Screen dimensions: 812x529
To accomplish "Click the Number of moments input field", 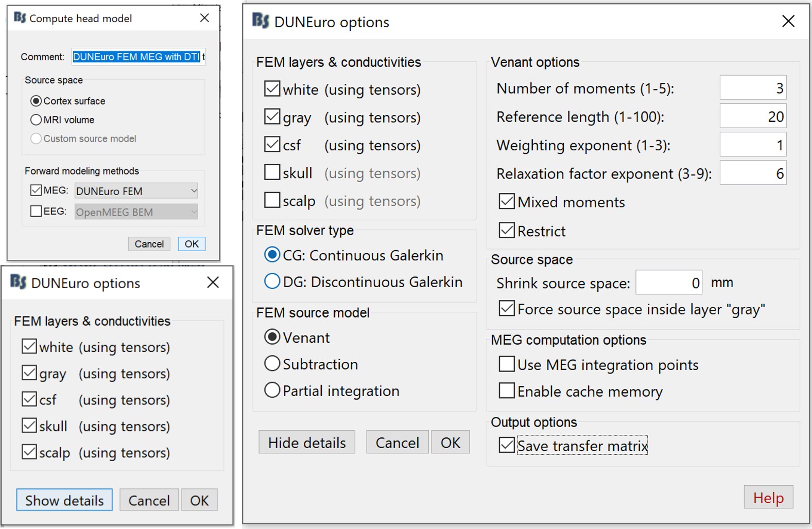I will pos(753,88).
